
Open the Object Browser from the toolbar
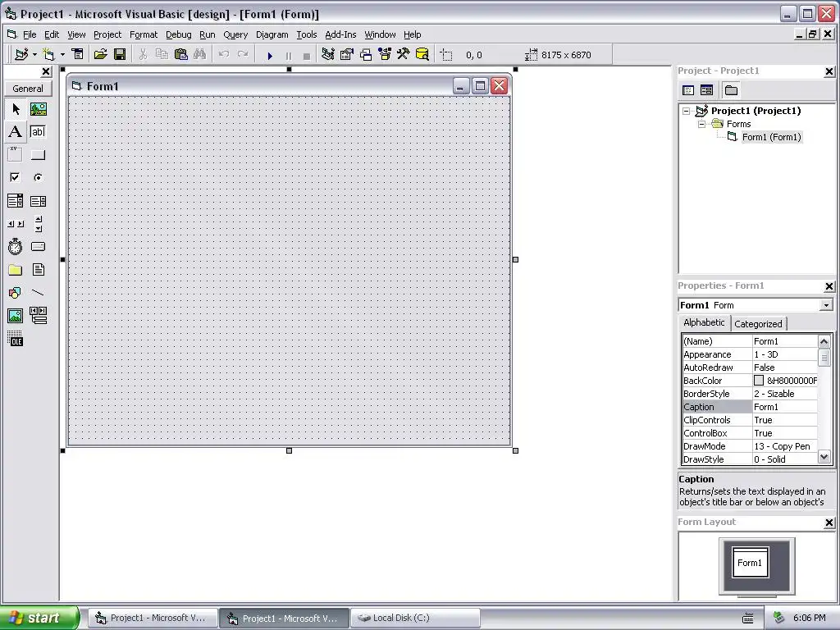coord(385,54)
